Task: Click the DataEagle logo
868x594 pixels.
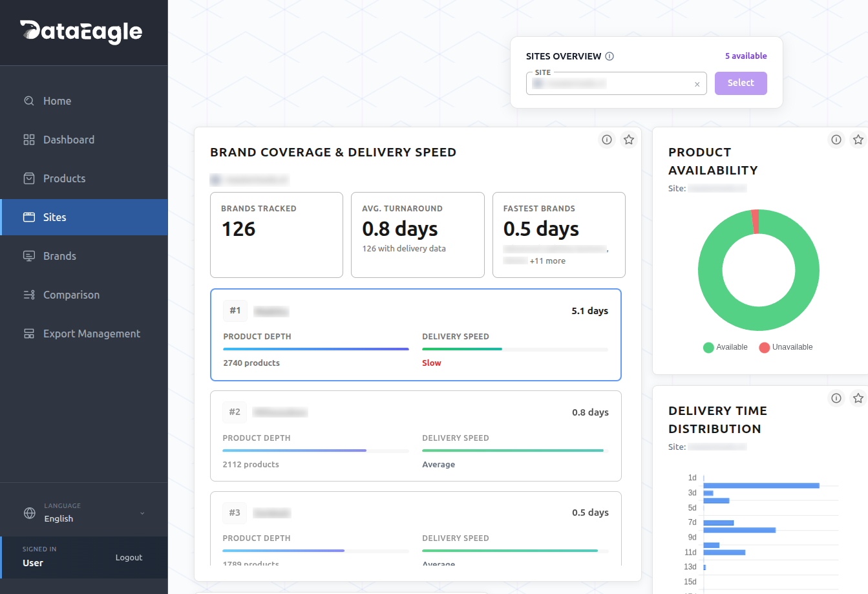Action: (x=81, y=32)
